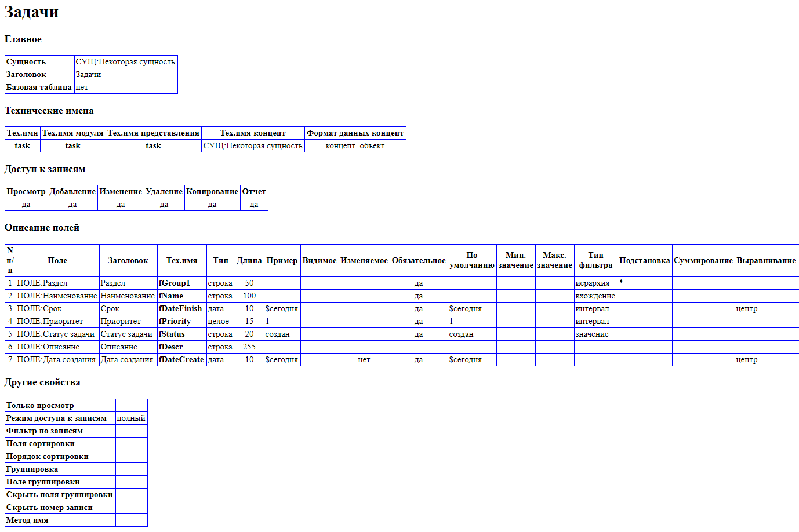Viewport: 799px width, 532px height.
Task: Select the "полный" value cell
Action: 132,418
